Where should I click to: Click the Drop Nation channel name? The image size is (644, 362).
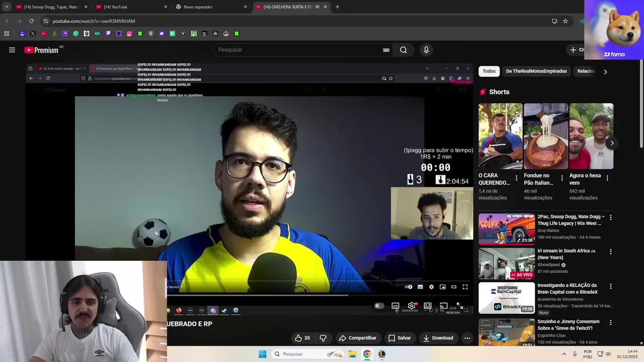(548, 231)
